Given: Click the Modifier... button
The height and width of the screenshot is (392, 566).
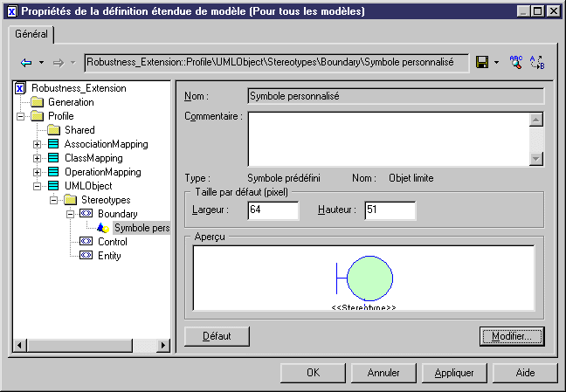Looking at the screenshot, I should tap(512, 336).
